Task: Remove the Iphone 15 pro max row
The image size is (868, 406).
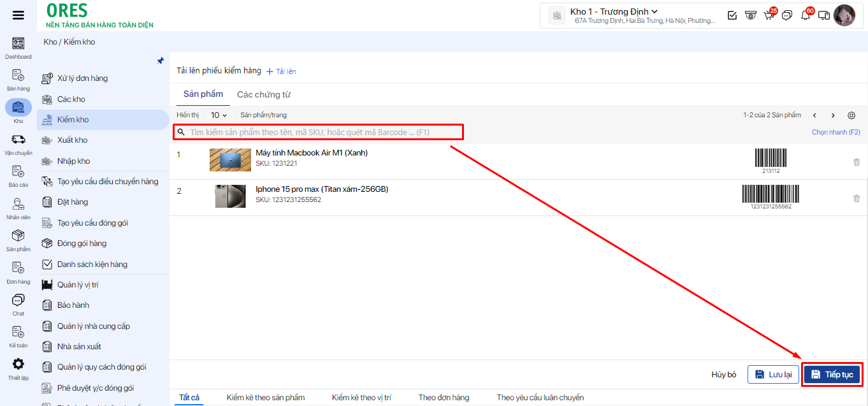Action: pos(857,198)
